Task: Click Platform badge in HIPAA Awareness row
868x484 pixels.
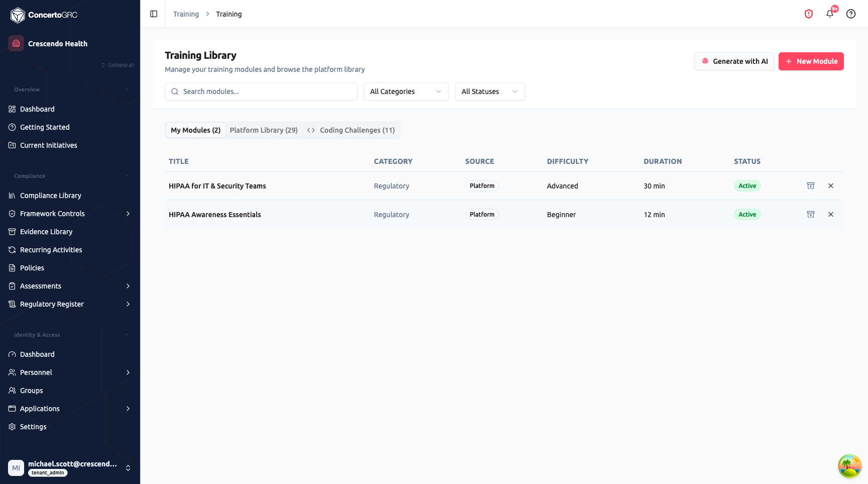Action: 482,215
